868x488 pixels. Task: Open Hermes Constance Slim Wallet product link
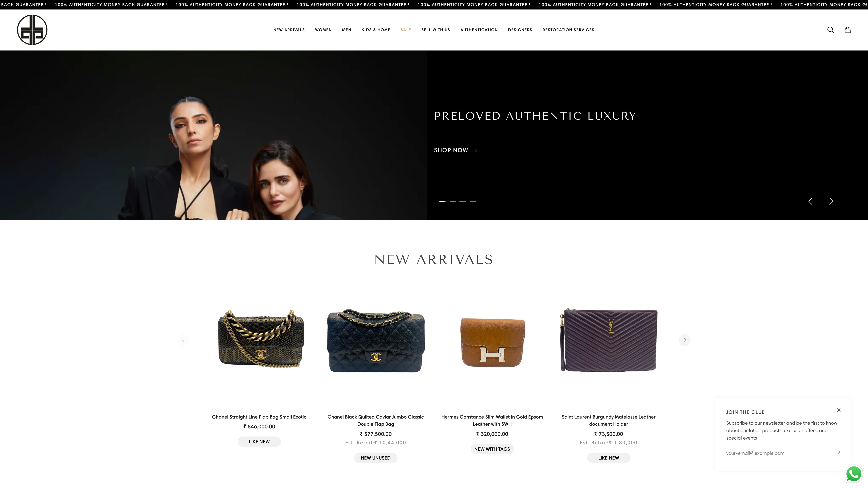pyautogui.click(x=492, y=420)
